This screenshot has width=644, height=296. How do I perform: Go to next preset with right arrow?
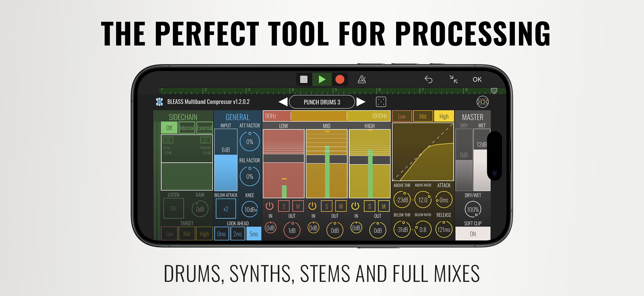(x=361, y=102)
